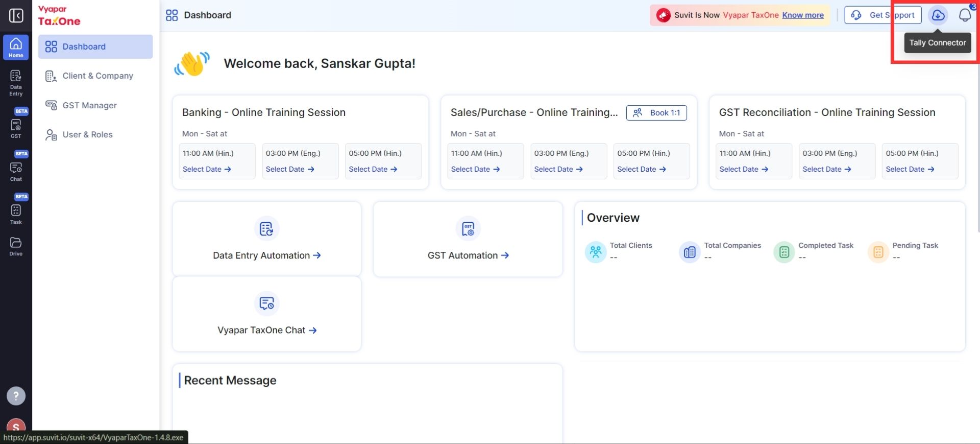Select Date for GST Reconciliation 11:00 AM session

[x=744, y=169]
